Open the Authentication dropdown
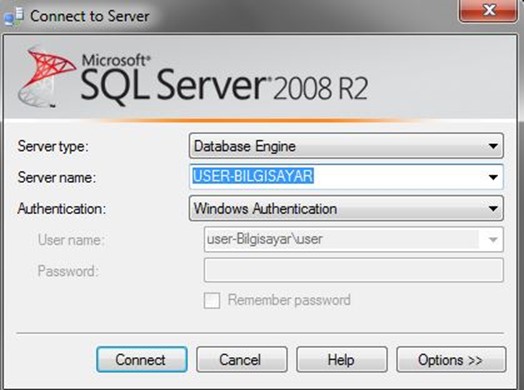The image size is (524, 390). [x=346, y=208]
